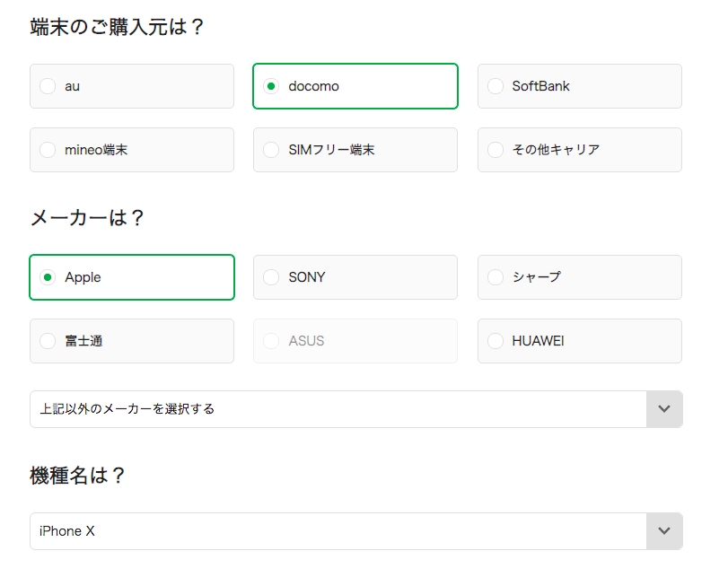Choose the SoftBank carrier option
The width and height of the screenshot is (728, 577).
coord(579,86)
